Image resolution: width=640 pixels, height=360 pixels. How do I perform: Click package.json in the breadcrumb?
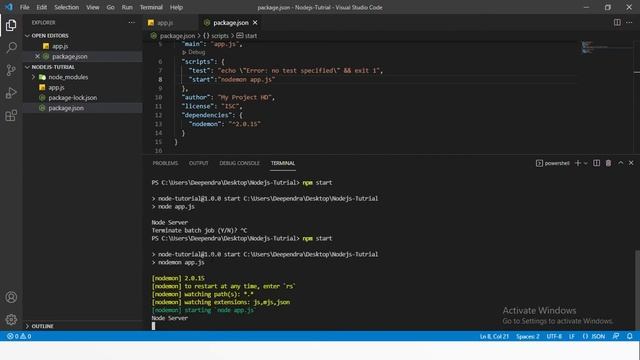pos(177,36)
